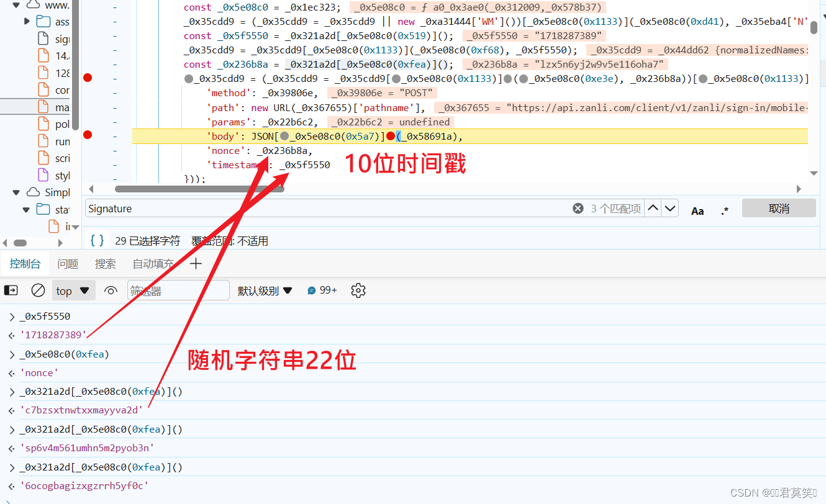
Task: Clear the console output
Action: click(x=38, y=290)
